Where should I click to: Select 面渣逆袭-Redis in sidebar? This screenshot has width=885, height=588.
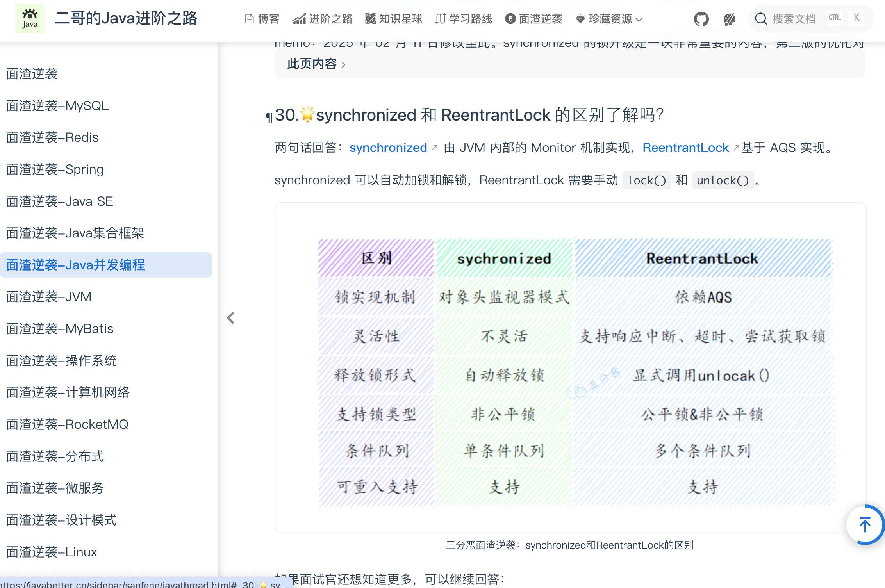[52, 137]
